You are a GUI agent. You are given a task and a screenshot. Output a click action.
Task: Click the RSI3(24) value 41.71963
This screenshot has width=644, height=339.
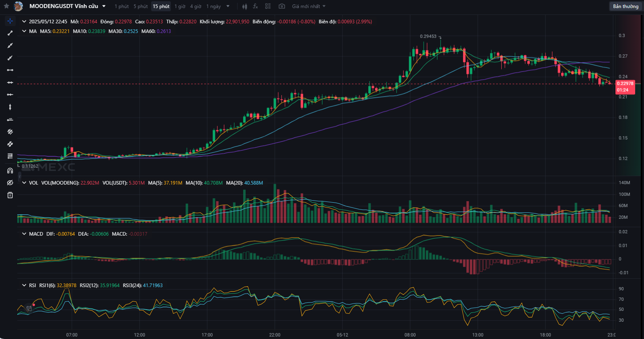click(x=153, y=286)
